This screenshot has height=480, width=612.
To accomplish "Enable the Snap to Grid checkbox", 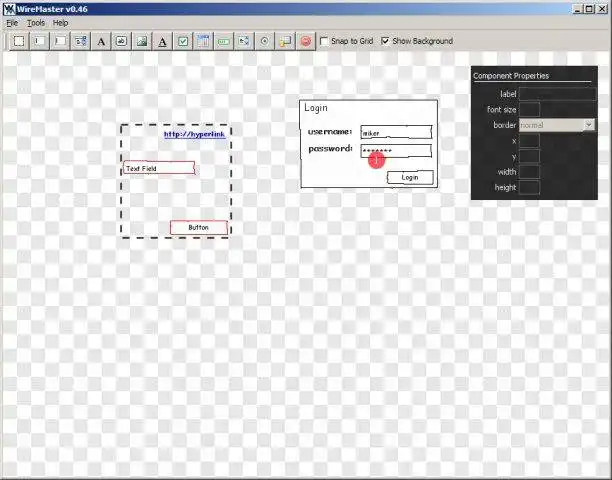I will pos(324,41).
